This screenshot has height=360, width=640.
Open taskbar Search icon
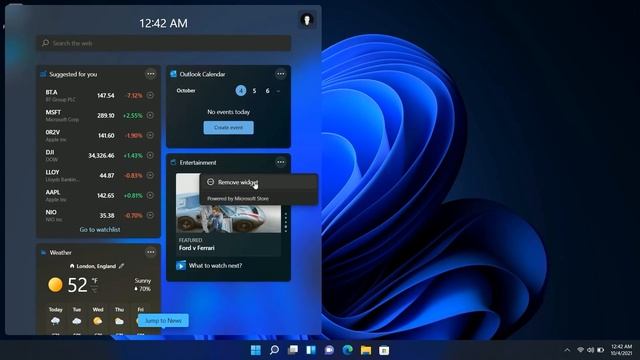point(274,350)
